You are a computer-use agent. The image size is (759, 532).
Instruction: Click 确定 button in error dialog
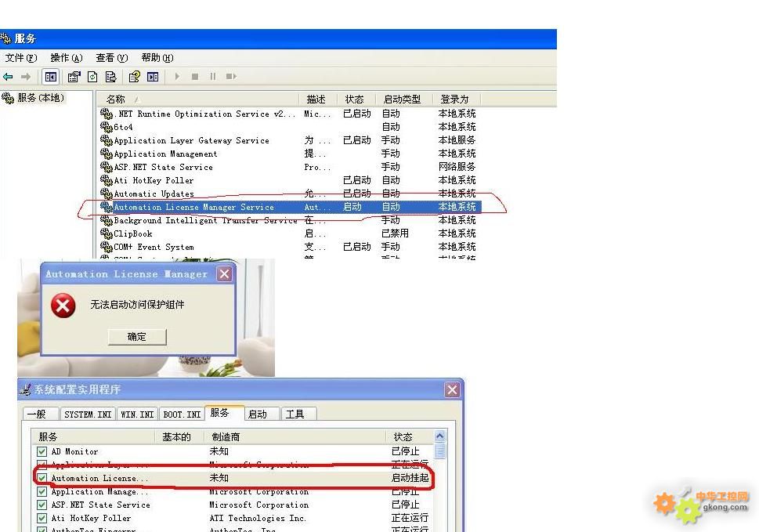click(137, 336)
